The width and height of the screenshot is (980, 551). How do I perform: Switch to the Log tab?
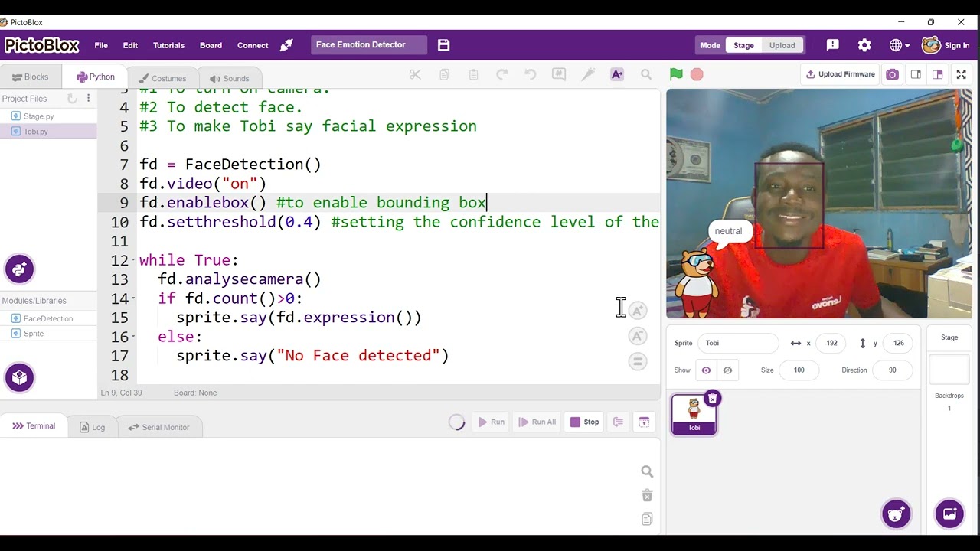click(x=92, y=427)
